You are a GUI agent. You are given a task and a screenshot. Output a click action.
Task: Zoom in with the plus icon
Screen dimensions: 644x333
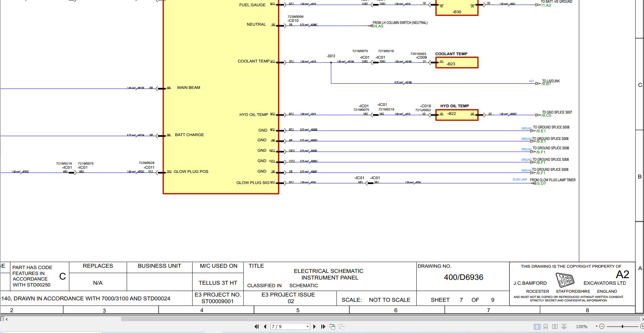[642, 326]
